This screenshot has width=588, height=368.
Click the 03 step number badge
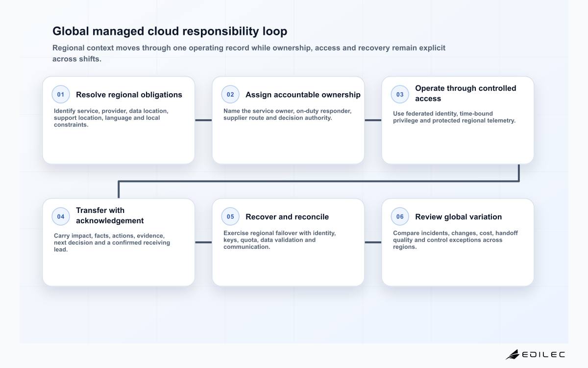click(400, 94)
